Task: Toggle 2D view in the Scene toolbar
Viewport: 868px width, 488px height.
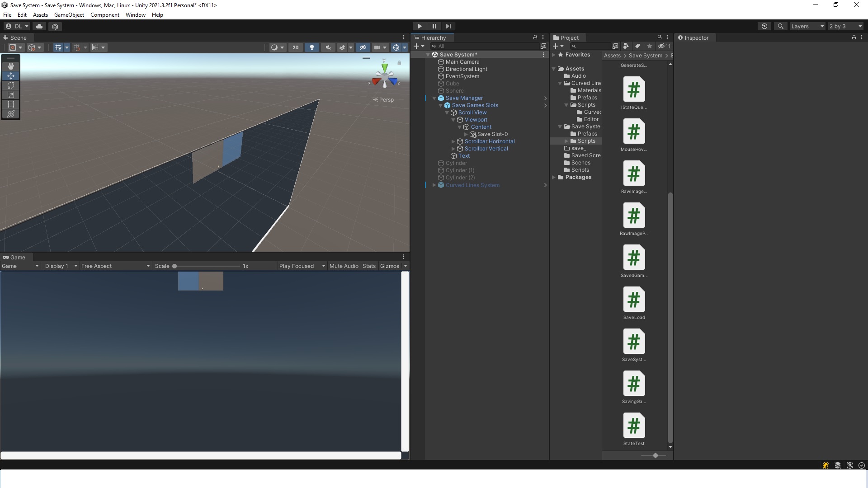Action: coord(295,47)
